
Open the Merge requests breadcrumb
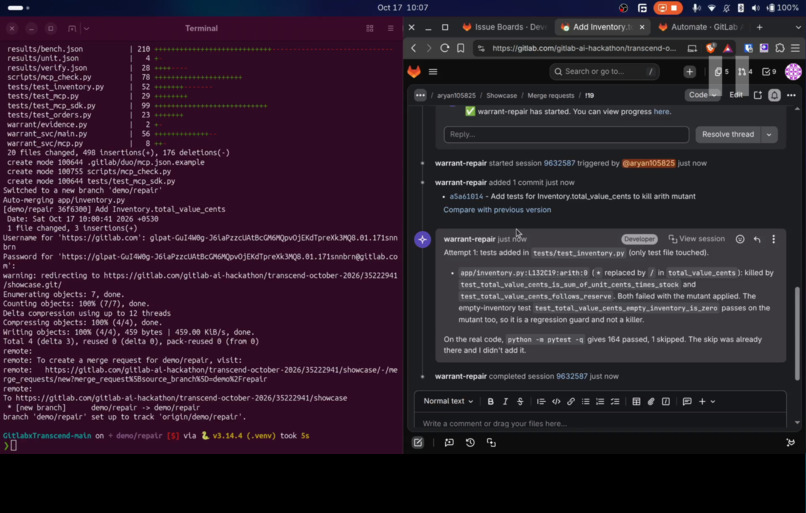click(551, 96)
